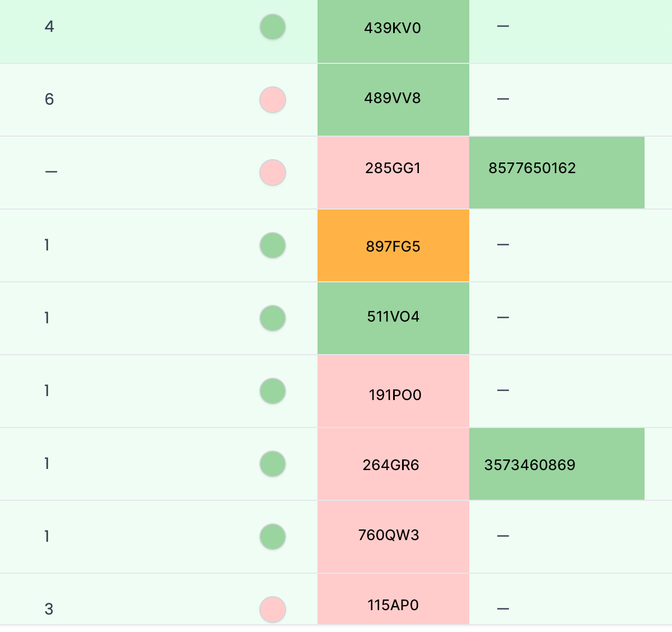
Task: Select the 191PO0 pink cell
Action: click(x=393, y=391)
